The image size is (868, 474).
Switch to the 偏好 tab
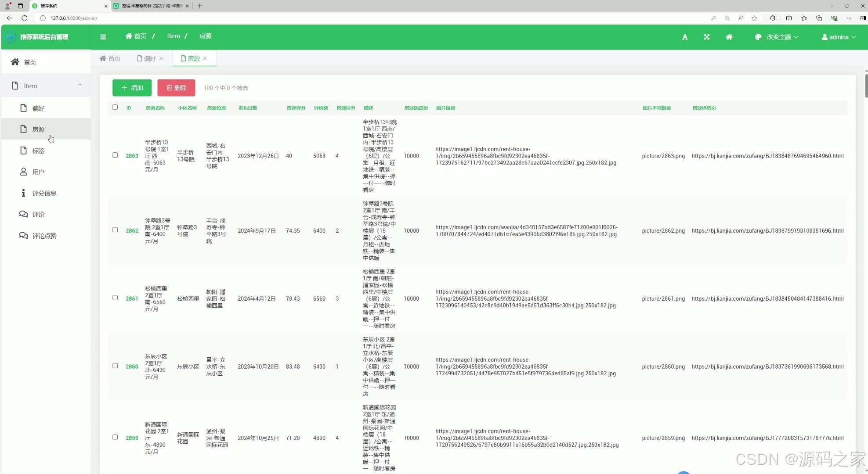[x=149, y=58]
